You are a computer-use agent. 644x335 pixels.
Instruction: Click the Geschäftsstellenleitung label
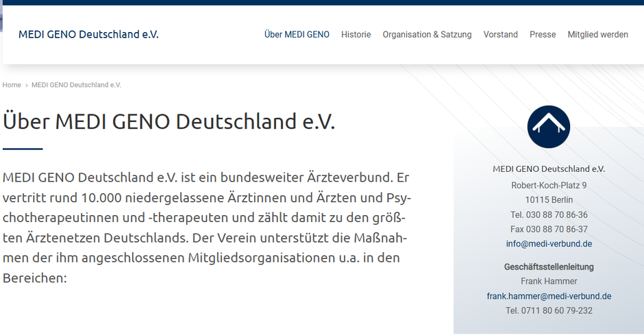(549, 267)
